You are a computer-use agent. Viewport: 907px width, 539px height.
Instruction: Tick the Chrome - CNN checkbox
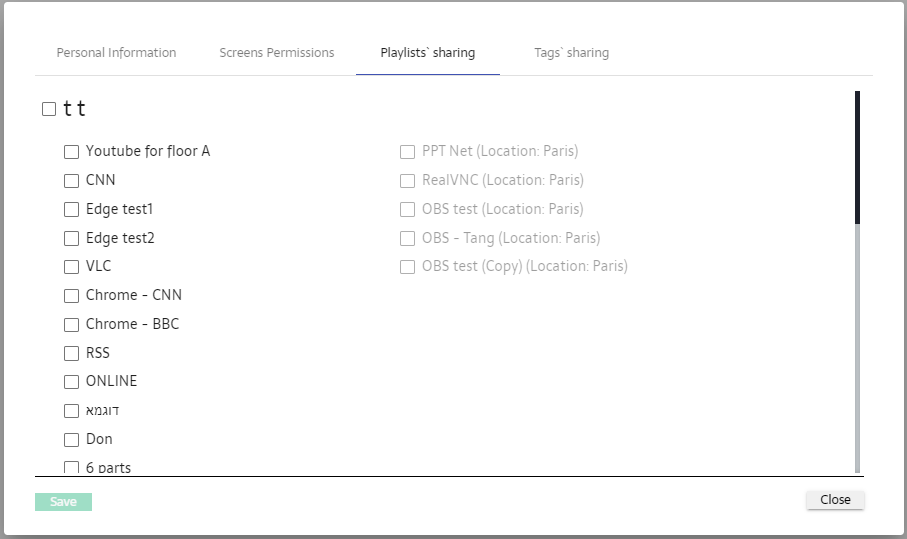(x=71, y=296)
